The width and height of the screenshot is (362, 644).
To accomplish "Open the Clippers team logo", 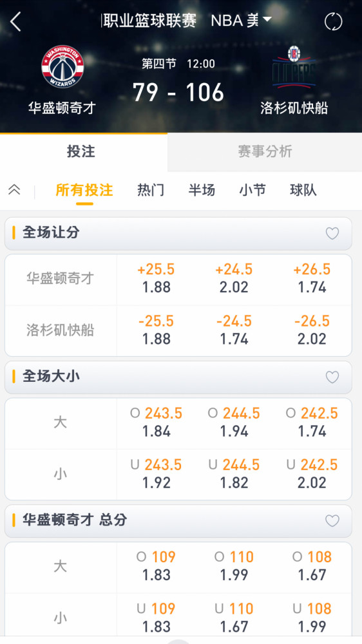I will pyautogui.click(x=294, y=68).
